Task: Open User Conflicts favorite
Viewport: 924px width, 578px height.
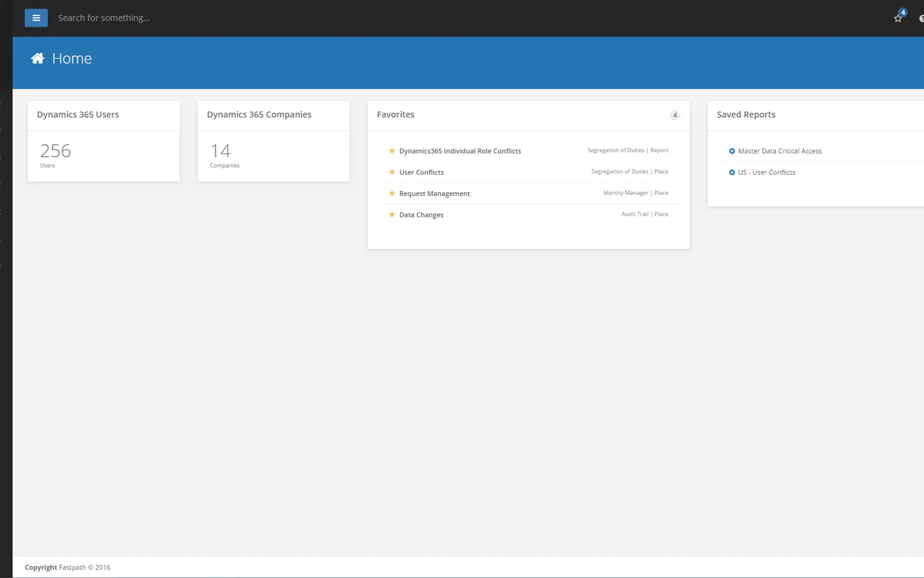Action: [422, 172]
